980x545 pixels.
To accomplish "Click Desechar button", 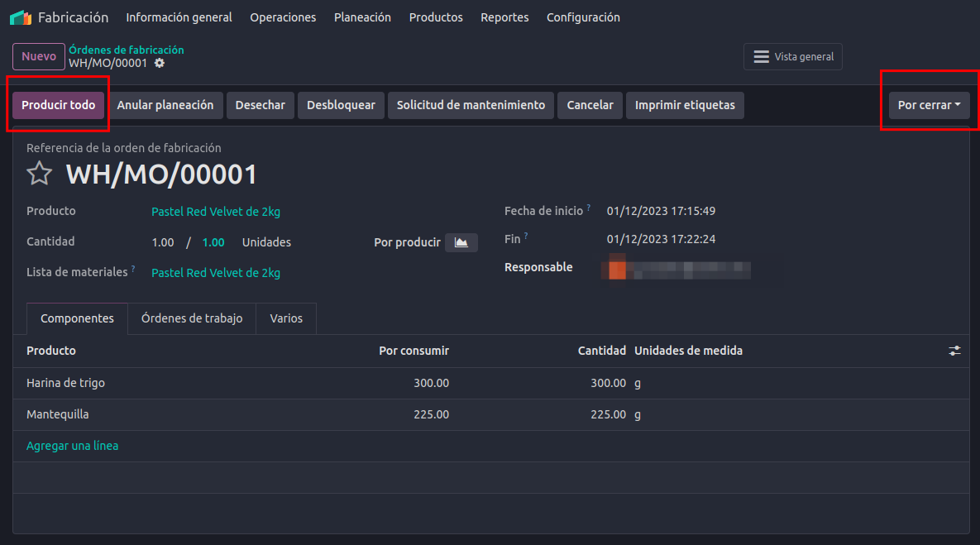I will 260,105.
